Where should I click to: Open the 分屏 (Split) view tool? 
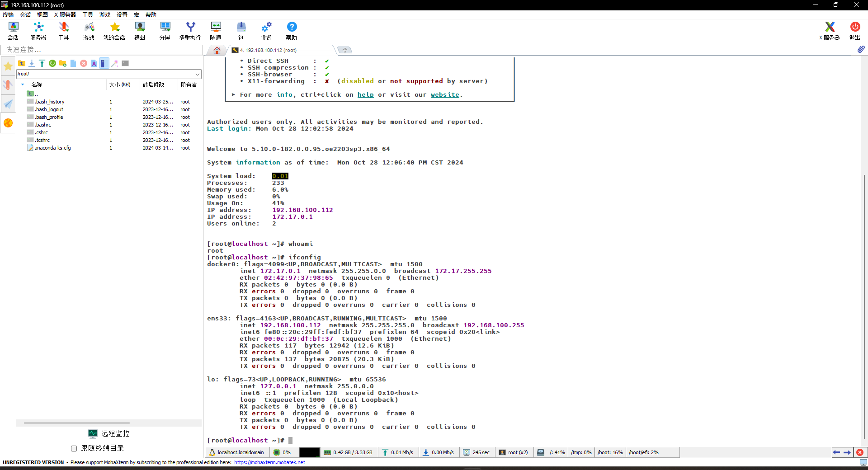pos(165,31)
